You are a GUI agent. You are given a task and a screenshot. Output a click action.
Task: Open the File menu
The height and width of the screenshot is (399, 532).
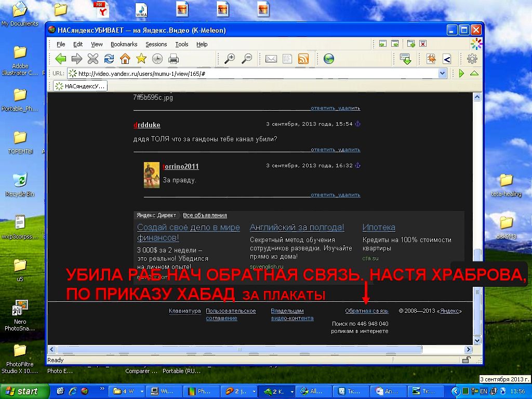coord(61,44)
